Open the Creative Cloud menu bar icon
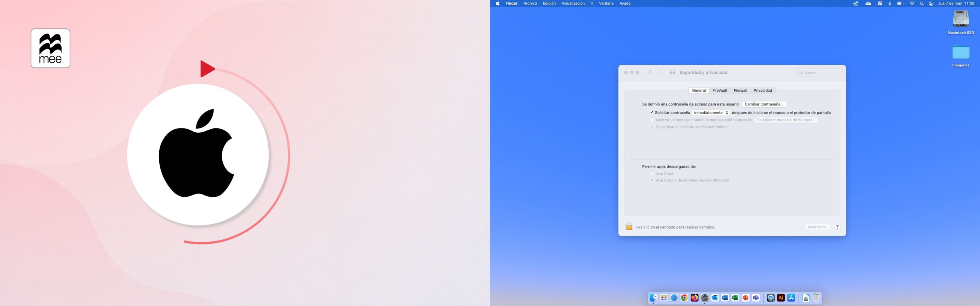 tap(856, 3)
